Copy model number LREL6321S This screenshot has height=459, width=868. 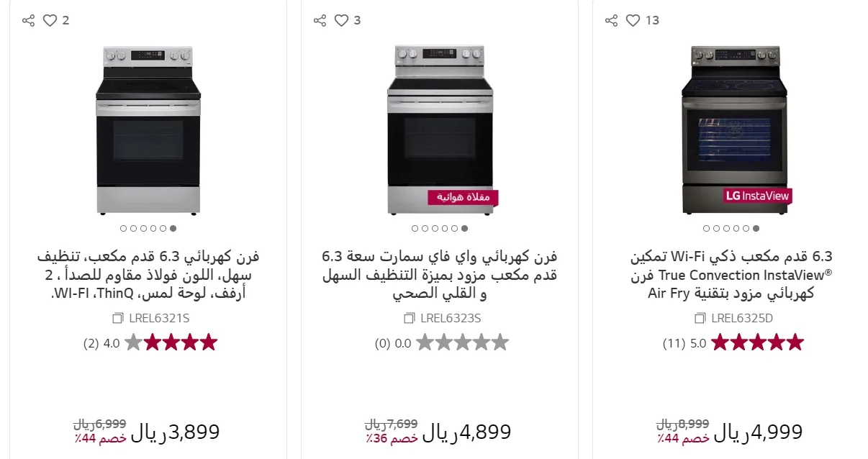(x=118, y=318)
